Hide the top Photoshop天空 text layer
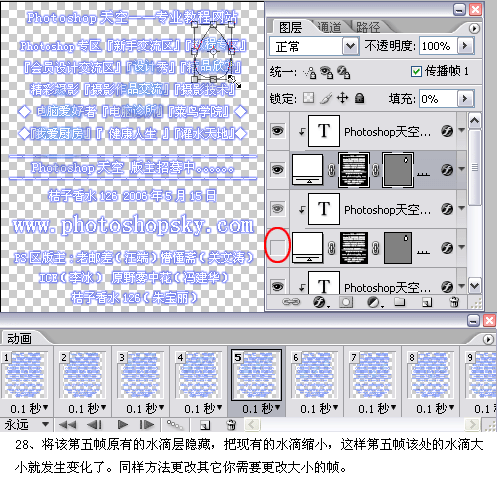This screenshot has height=482, width=497. click(277, 131)
